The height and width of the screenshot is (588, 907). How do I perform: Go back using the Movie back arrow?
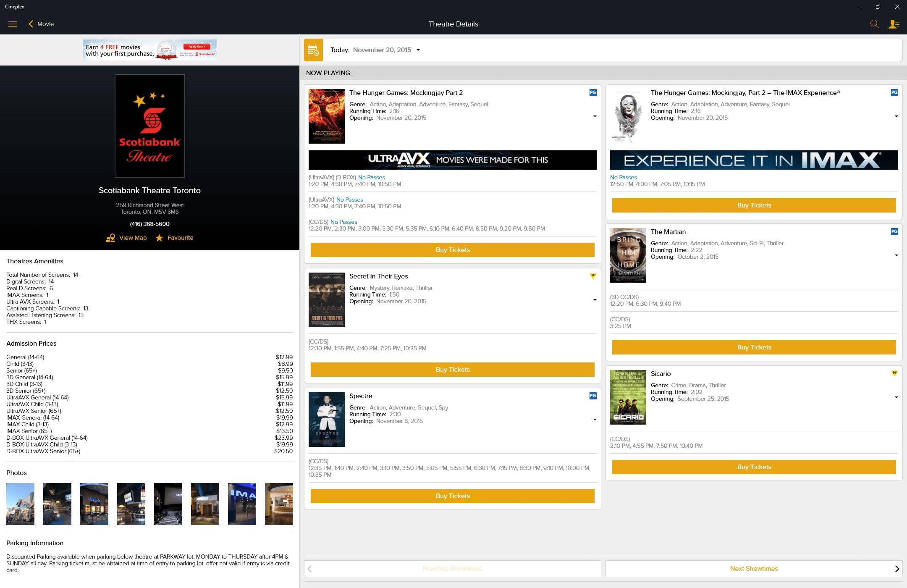pos(31,24)
